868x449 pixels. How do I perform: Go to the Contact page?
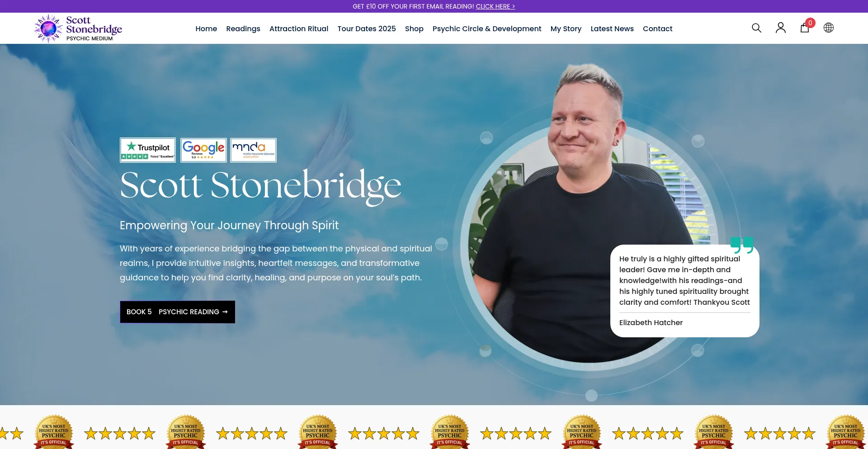[x=658, y=28]
